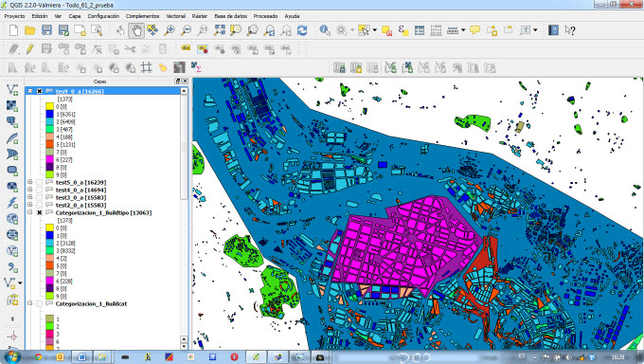Uncheck visibility of Categorizacion_1_Buildtipo layer

click(x=40, y=212)
